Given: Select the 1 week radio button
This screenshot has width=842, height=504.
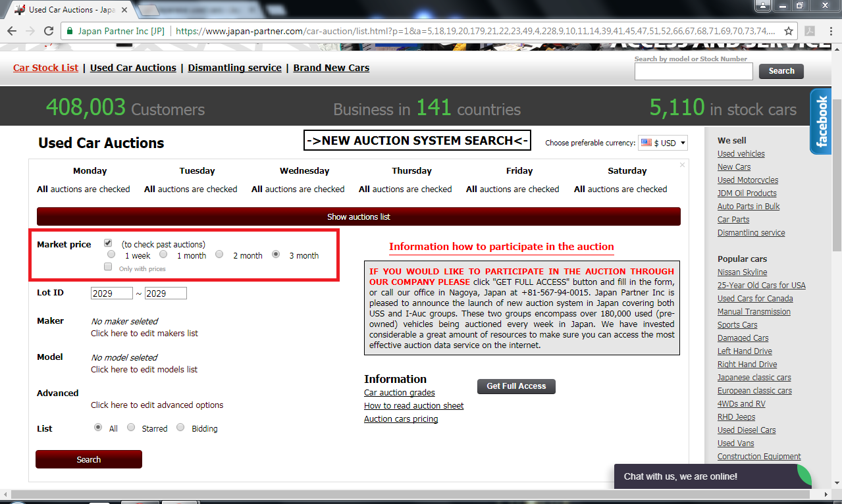Looking at the screenshot, I should coord(111,254).
